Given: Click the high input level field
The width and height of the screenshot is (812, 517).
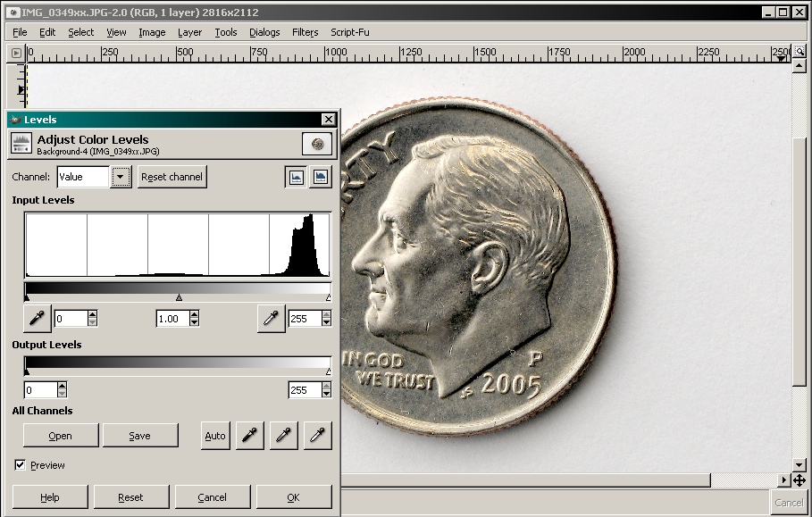Looking at the screenshot, I should [304, 318].
